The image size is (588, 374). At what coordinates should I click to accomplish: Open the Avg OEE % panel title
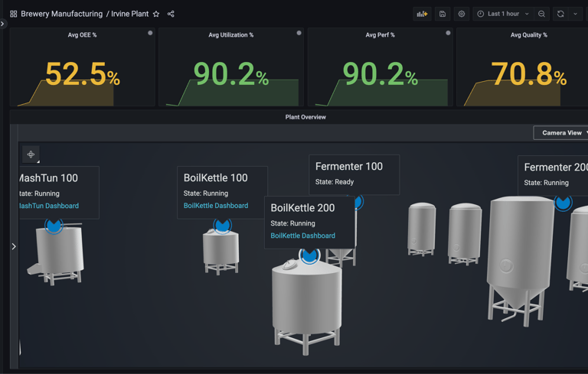point(82,35)
